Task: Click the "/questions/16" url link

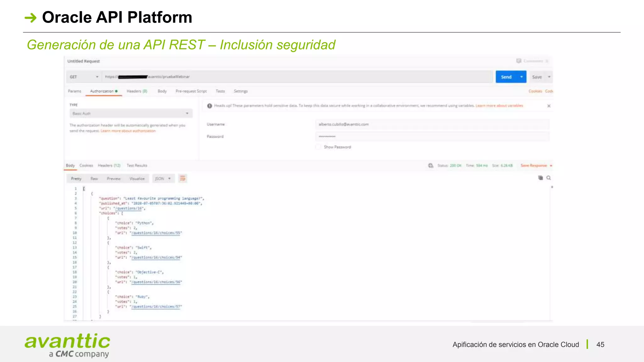Action: point(129,208)
